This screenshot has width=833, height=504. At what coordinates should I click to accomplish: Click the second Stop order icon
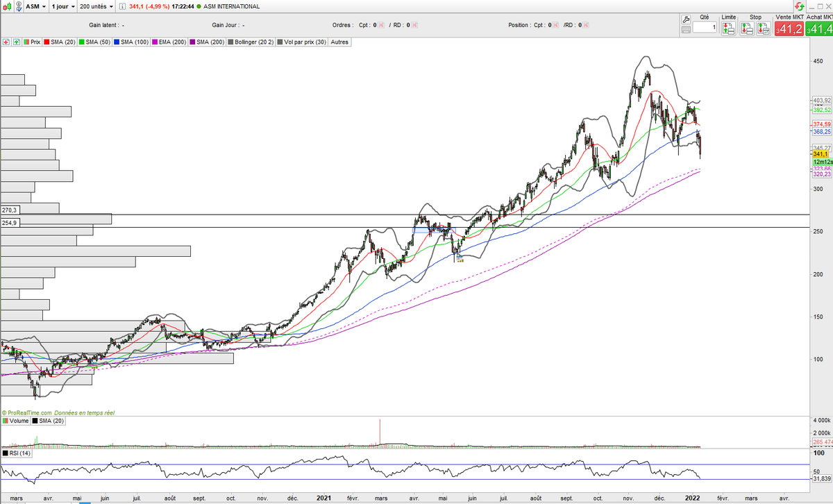click(x=764, y=29)
